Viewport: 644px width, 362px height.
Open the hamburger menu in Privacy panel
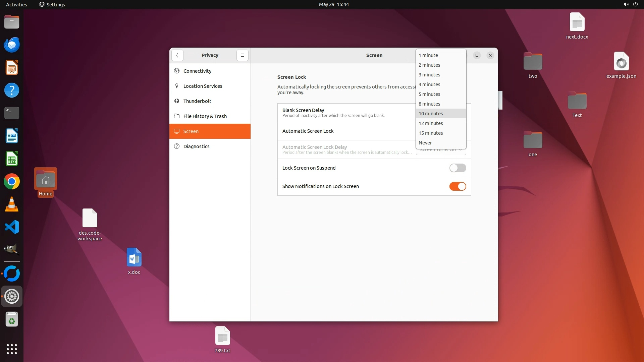(242, 55)
